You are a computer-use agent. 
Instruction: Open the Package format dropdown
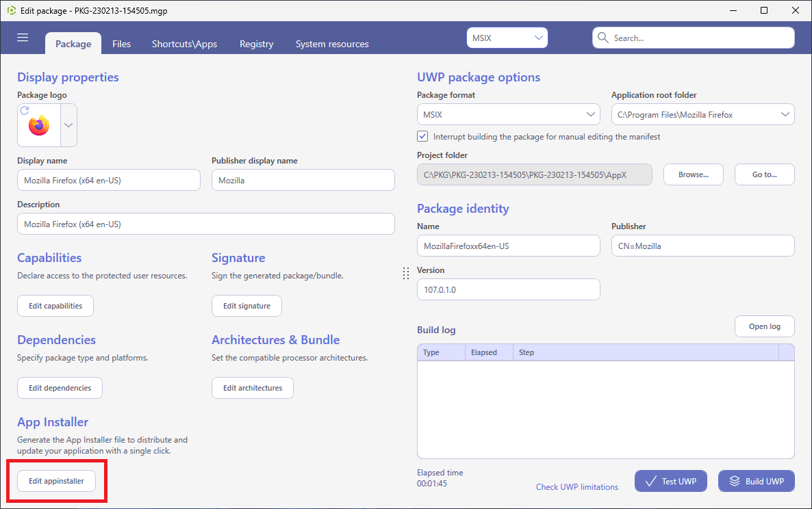coord(508,114)
